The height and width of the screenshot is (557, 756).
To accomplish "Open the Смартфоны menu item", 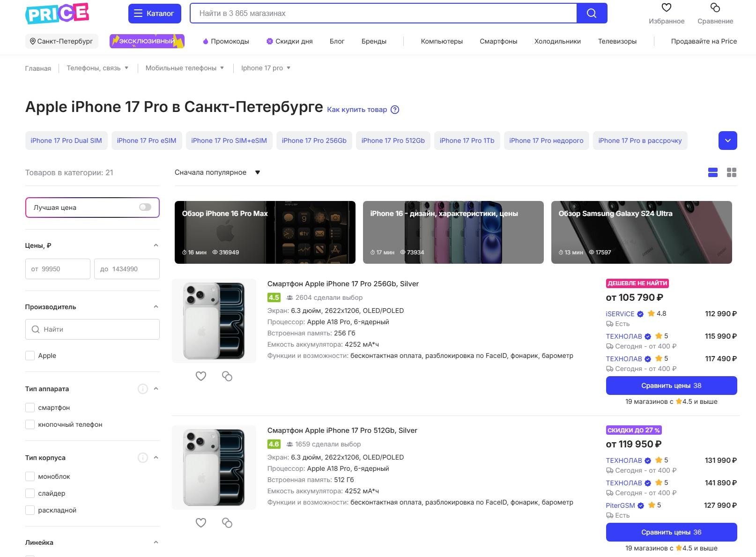I will [498, 41].
